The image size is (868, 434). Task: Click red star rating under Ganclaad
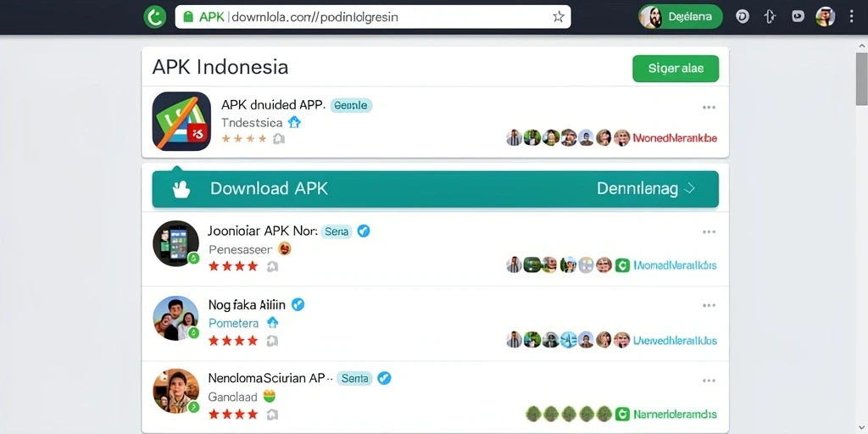[x=233, y=414]
